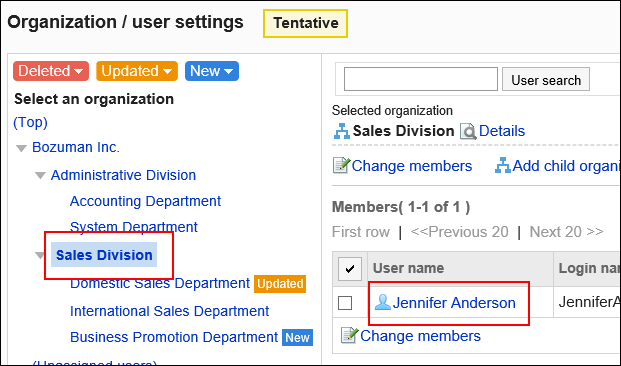Click the Add child organization icon

tap(503, 166)
